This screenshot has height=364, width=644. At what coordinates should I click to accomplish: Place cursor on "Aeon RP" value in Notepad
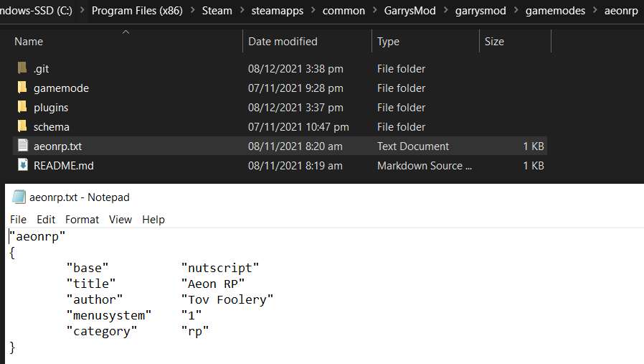point(213,284)
